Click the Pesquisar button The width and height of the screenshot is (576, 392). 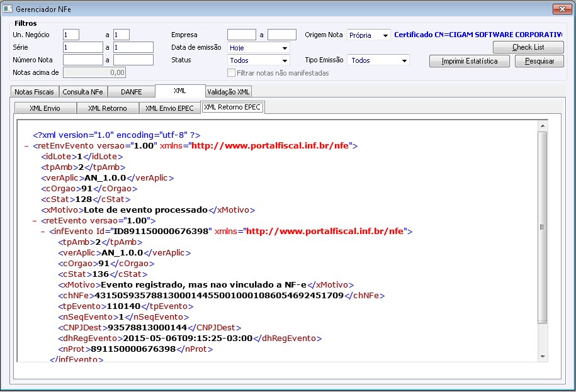[539, 61]
